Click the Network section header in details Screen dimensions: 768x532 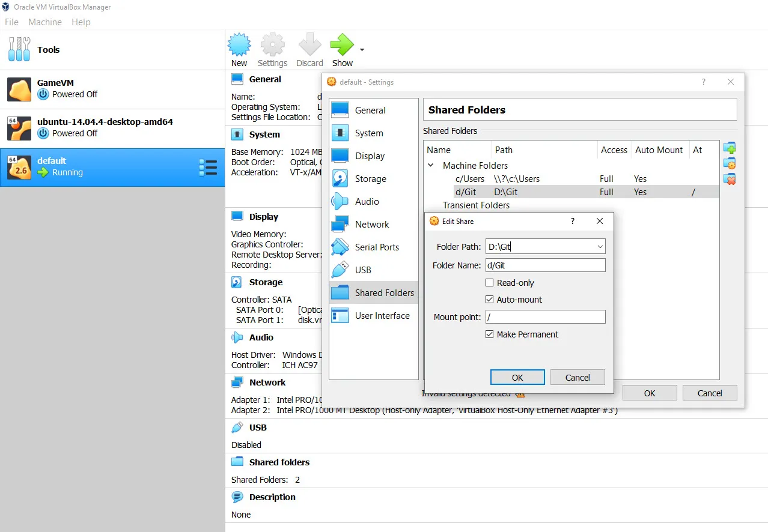(267, 382)
